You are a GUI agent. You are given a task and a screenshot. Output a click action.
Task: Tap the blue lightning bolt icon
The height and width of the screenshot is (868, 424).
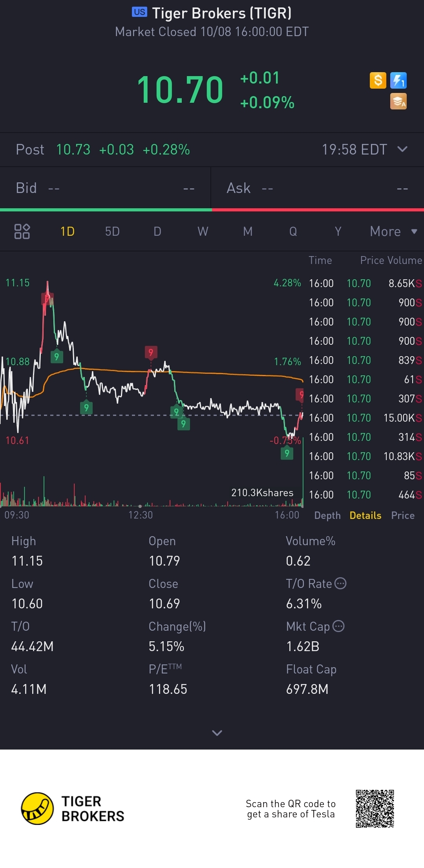(398, 80)
